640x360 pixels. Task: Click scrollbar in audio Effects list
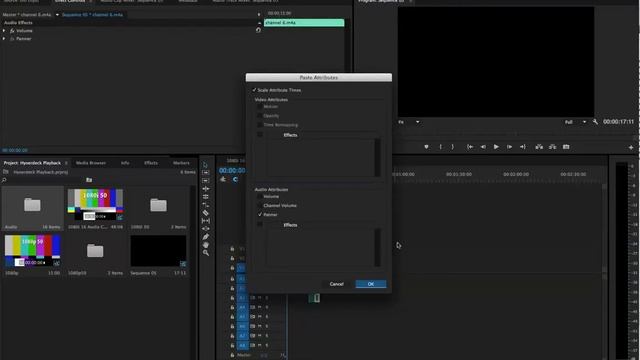[377, 247]
